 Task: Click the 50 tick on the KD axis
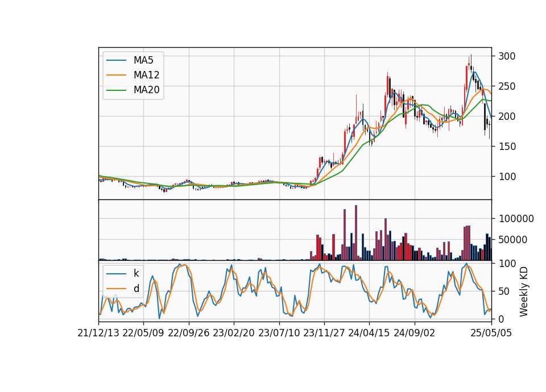pos(504,291)
